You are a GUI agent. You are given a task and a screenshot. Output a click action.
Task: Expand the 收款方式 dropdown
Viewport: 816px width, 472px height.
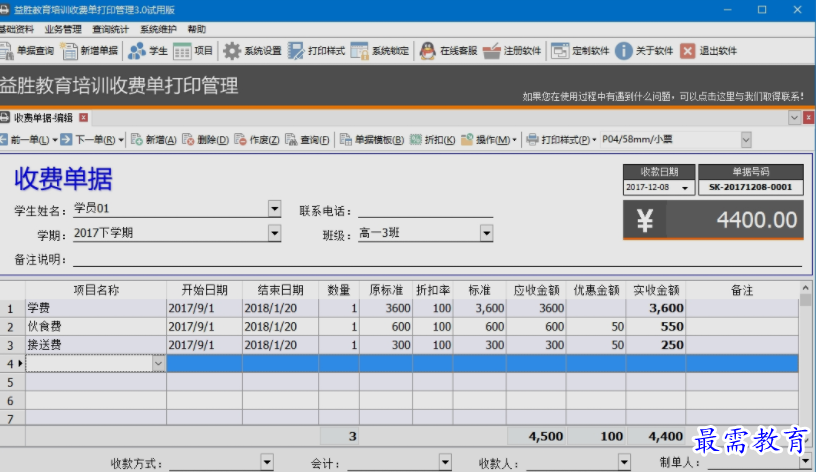(266, 462)
